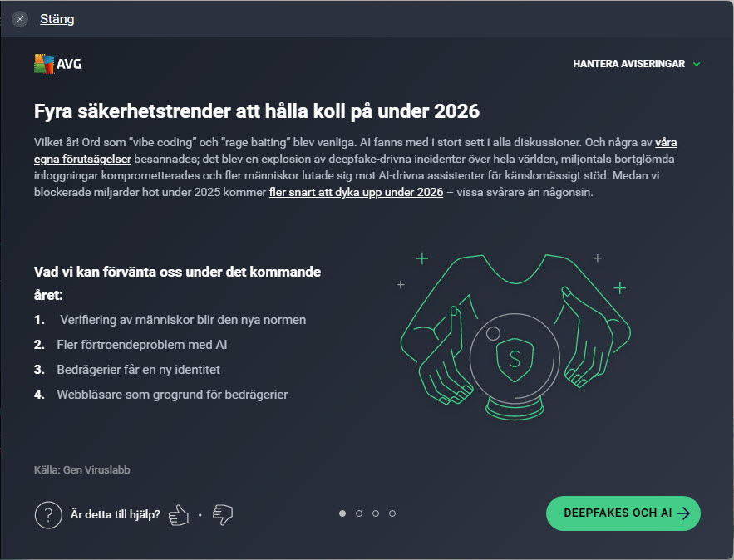This screenshot has width=734, height=560.
Task: Select the first pagination dot
Action: click(342, 513)
